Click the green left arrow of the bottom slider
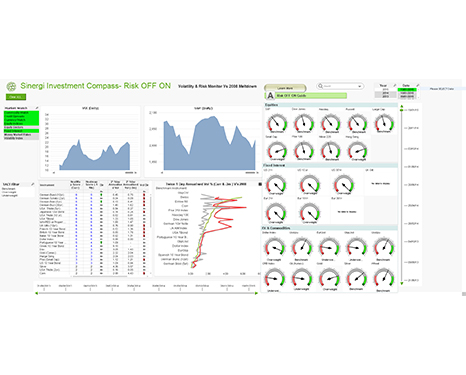466x375 pixels. pyautogui.click(x=36, y=293)
